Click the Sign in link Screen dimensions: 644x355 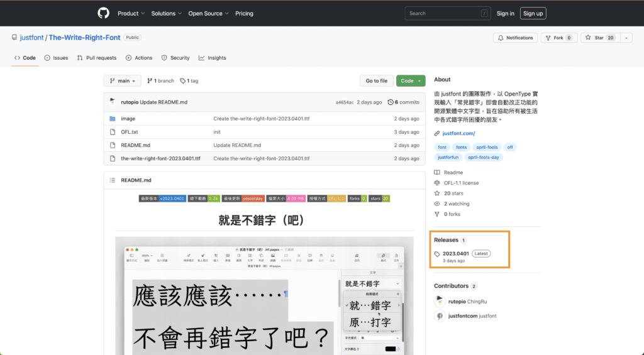tap(505, 14)
